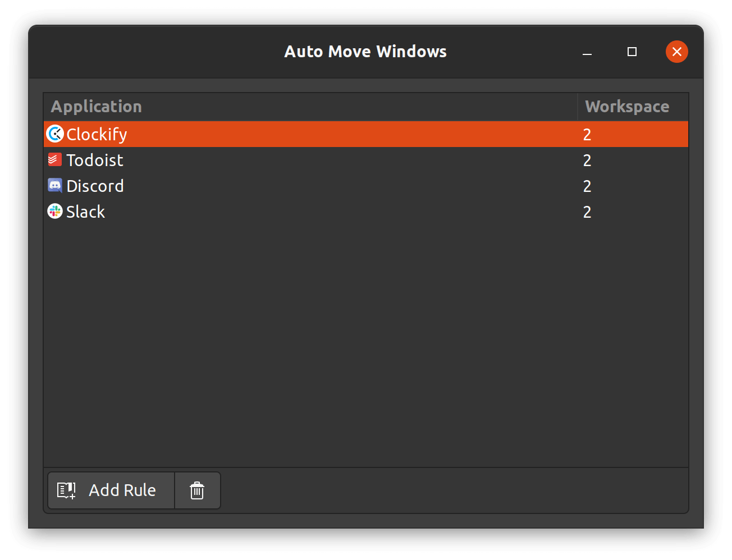The image size is (732, 560).
Task: Click workspace number for Discord
Action: click(587, 186)
